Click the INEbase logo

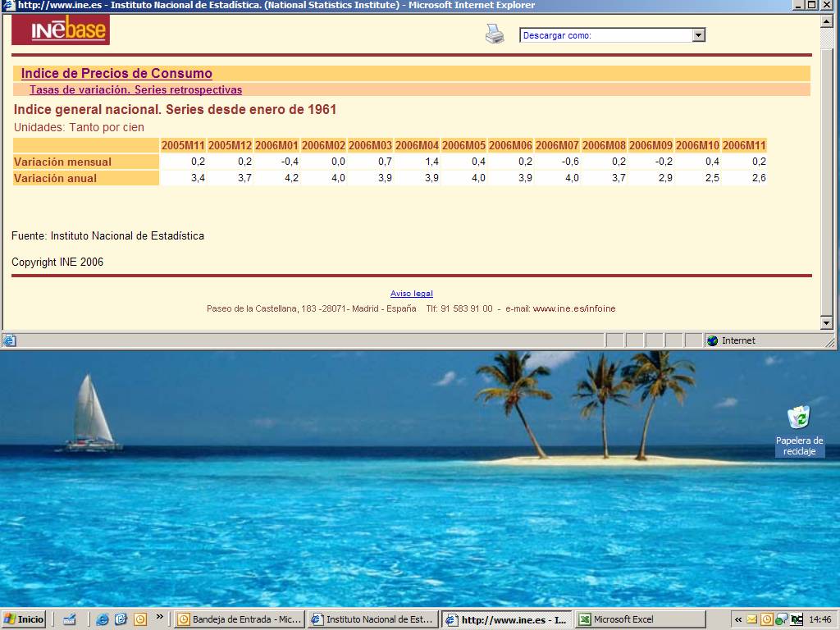coord(61,30)
